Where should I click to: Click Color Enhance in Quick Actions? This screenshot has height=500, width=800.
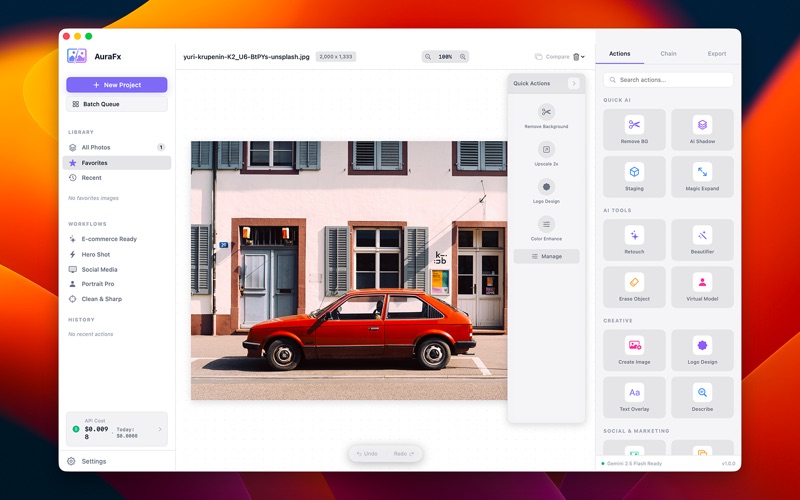click(x=546, y=229)
